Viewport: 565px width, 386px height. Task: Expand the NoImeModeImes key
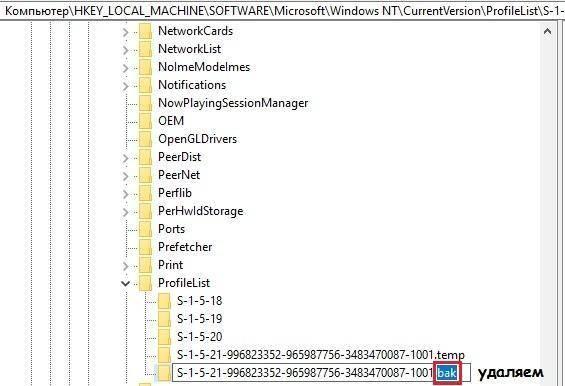coord(125,68)
